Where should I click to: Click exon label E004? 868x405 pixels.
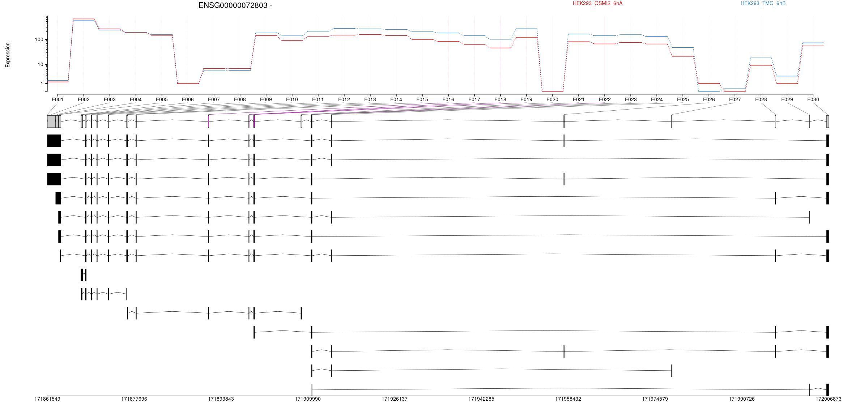[136, 99]
